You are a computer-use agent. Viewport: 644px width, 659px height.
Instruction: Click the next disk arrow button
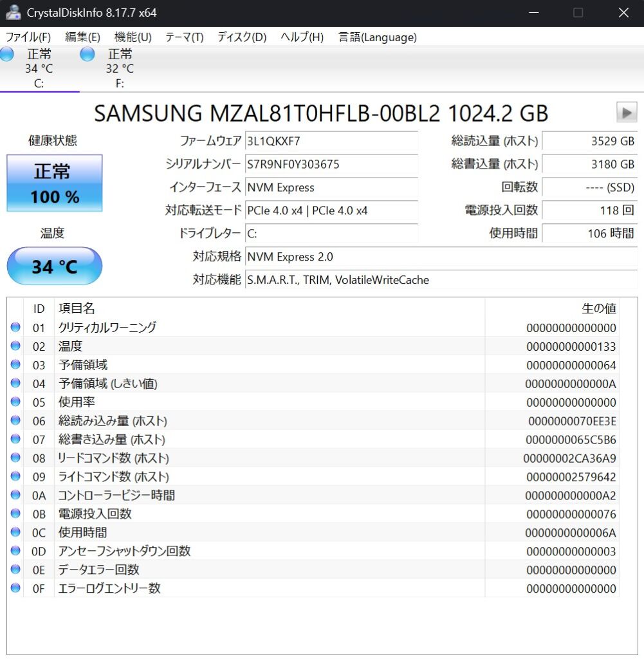[x=627, y=112]
